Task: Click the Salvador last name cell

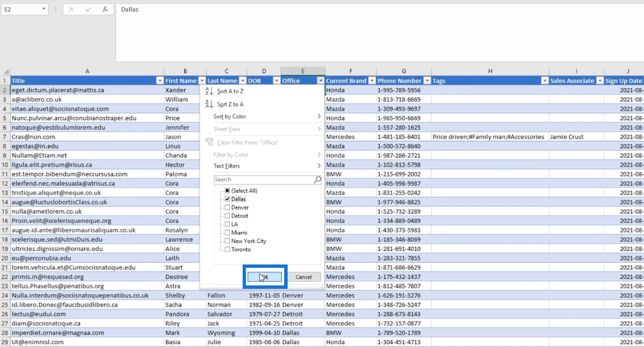Action: [x=226, y=314]
